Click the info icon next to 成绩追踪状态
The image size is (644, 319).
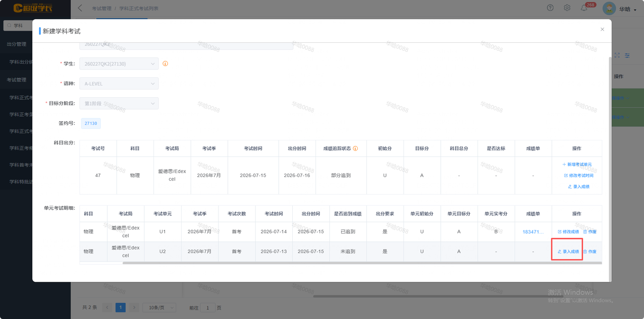(355, 148)
